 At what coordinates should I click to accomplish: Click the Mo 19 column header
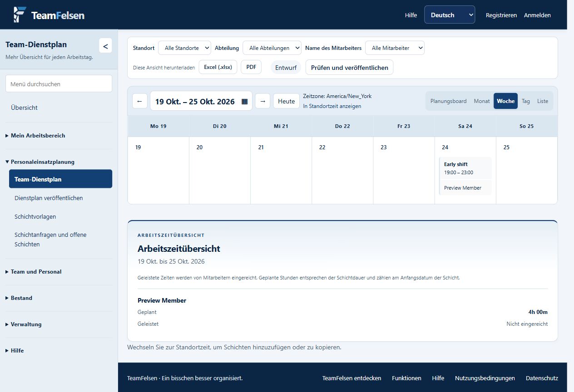(158, 126)
